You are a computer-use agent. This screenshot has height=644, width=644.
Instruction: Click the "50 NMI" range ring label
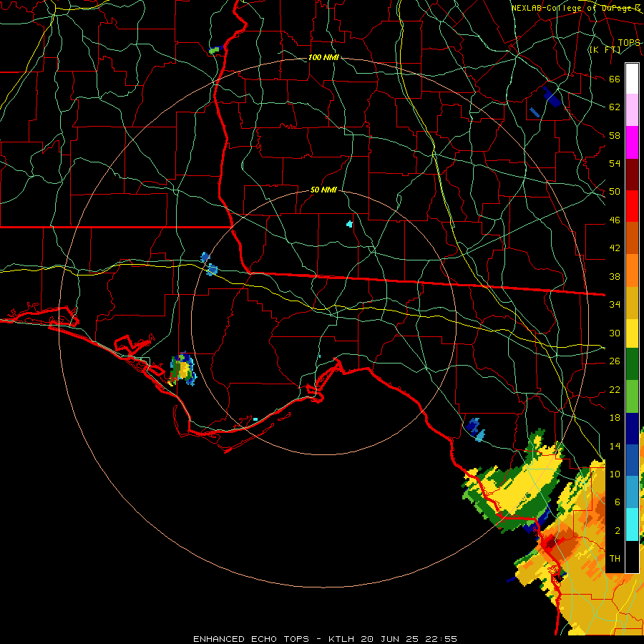tap(323, 190)
